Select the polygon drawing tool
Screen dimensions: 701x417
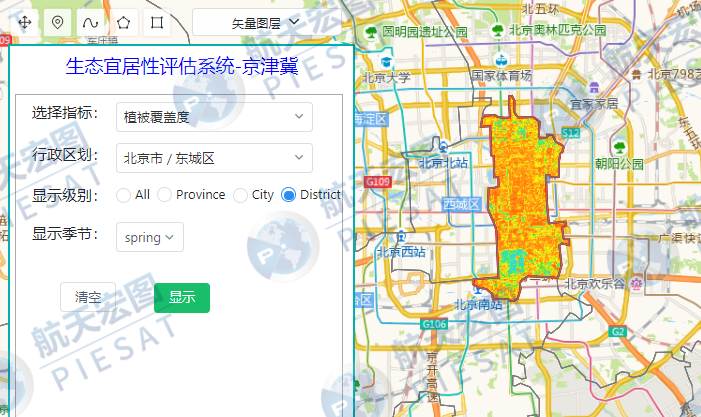pyautogui.click(x=123, y=22)
